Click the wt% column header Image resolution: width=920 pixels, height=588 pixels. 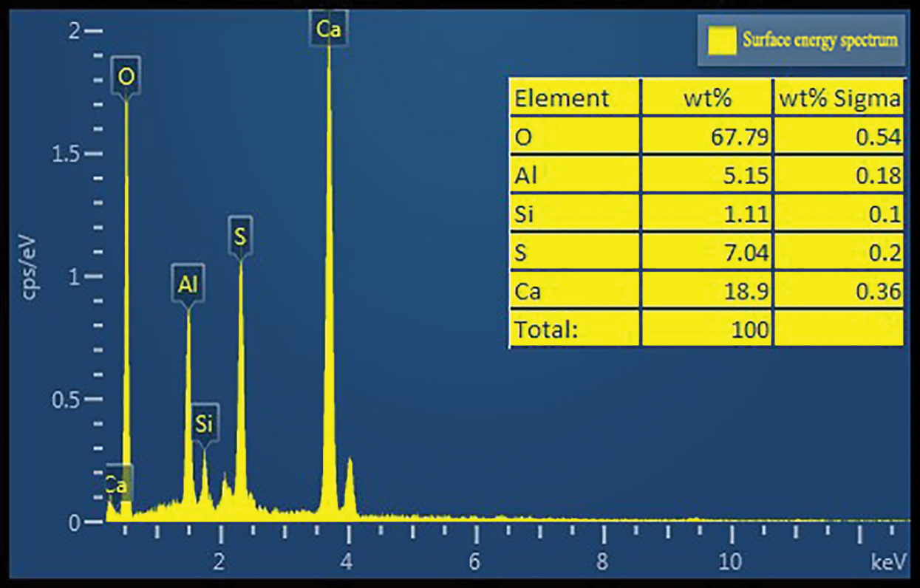point(706,98)
